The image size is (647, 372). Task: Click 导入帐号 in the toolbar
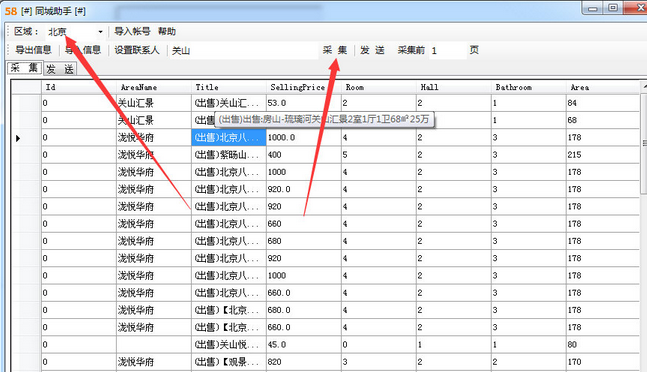(x=132, y=31)
